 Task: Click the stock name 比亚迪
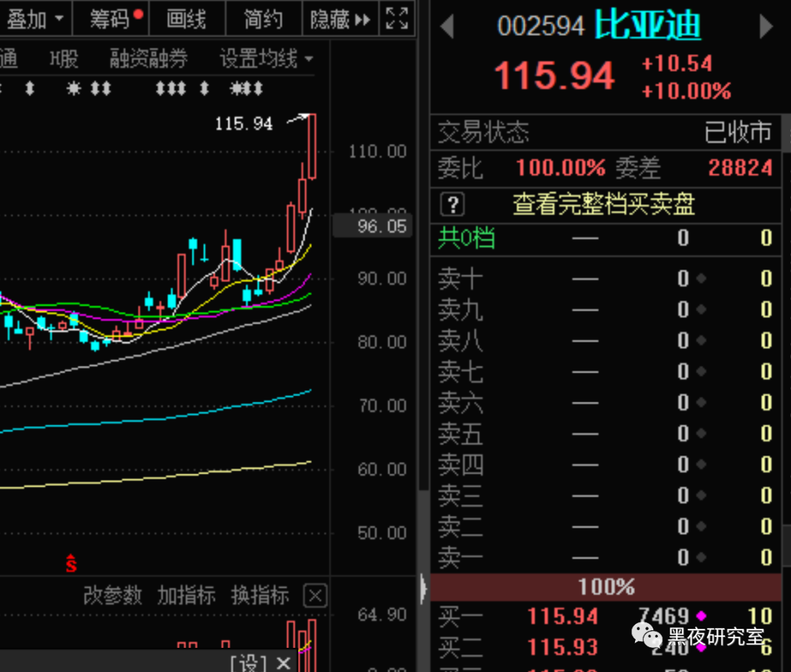tap(647, 25)
